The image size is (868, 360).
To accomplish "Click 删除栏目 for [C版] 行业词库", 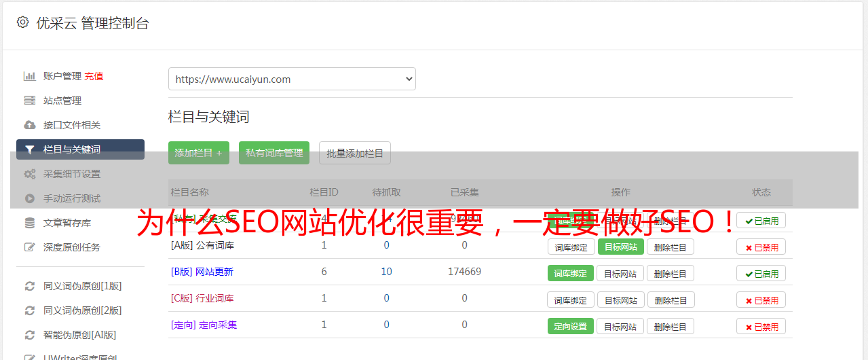I will [671, 300].
